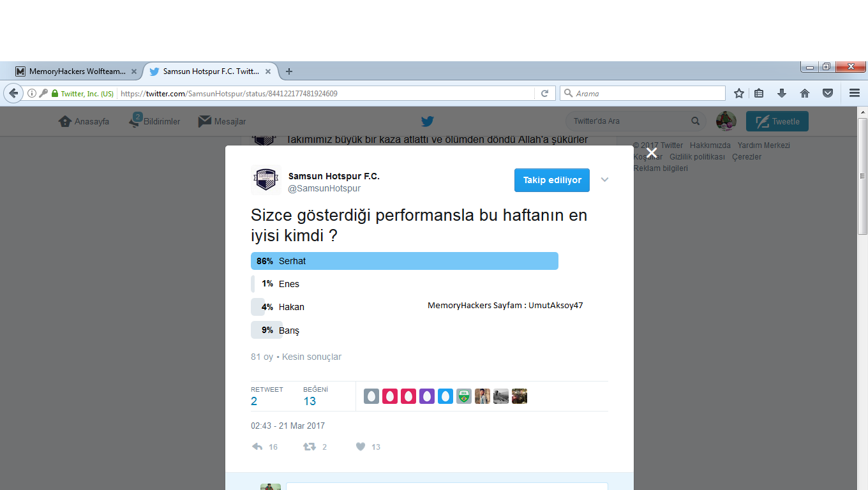The width and height of the screenshot is (868, 490).
Task: Bookmark this page with star icon
Action: click(x=739, y=93)
